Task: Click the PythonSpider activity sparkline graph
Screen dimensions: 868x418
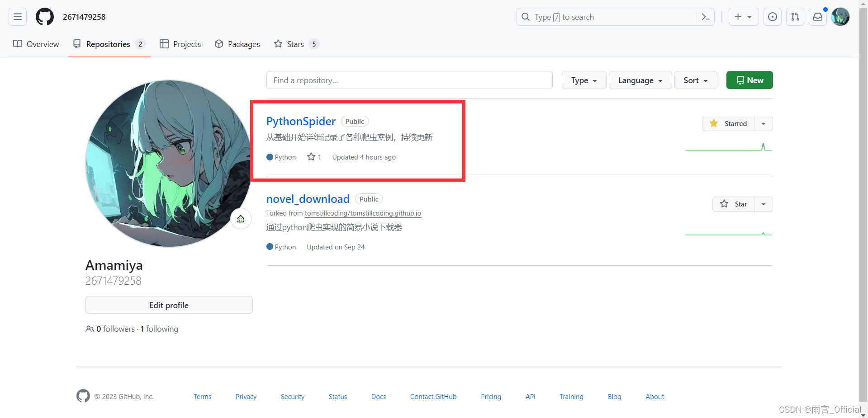Action: coord(728,147)
